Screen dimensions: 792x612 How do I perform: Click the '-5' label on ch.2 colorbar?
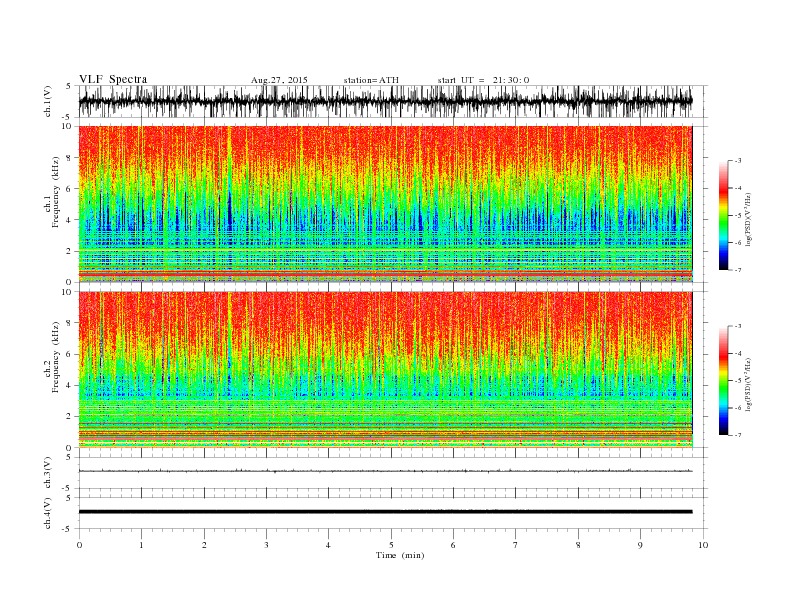coord(738,381)
